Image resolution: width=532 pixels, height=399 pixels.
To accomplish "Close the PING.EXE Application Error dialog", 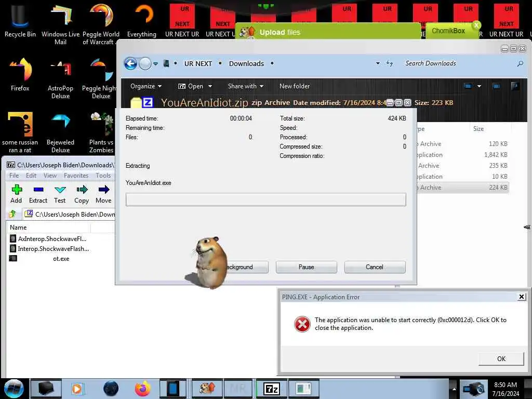I will (522, 297).
